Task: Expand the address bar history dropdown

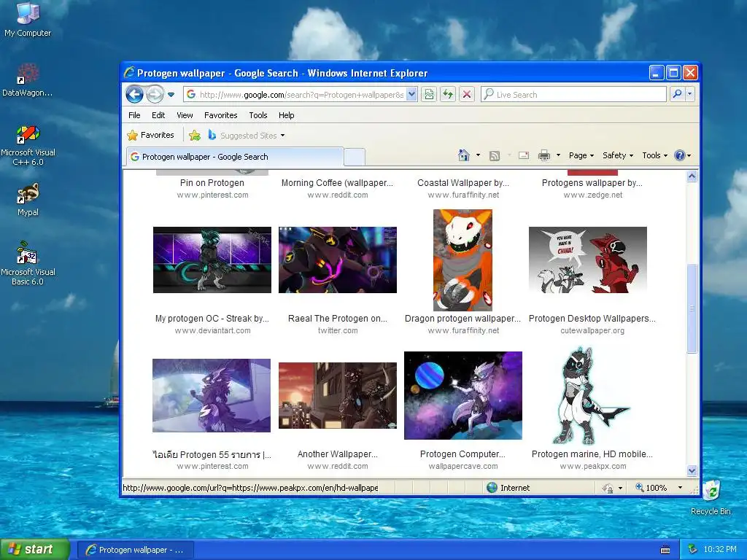Action: [412, 95]
